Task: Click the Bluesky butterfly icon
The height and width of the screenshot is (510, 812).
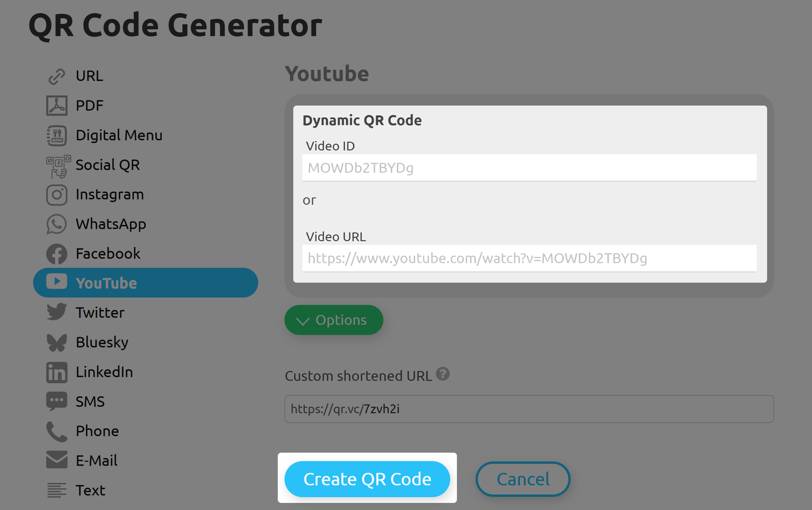Action: [57, 343]
